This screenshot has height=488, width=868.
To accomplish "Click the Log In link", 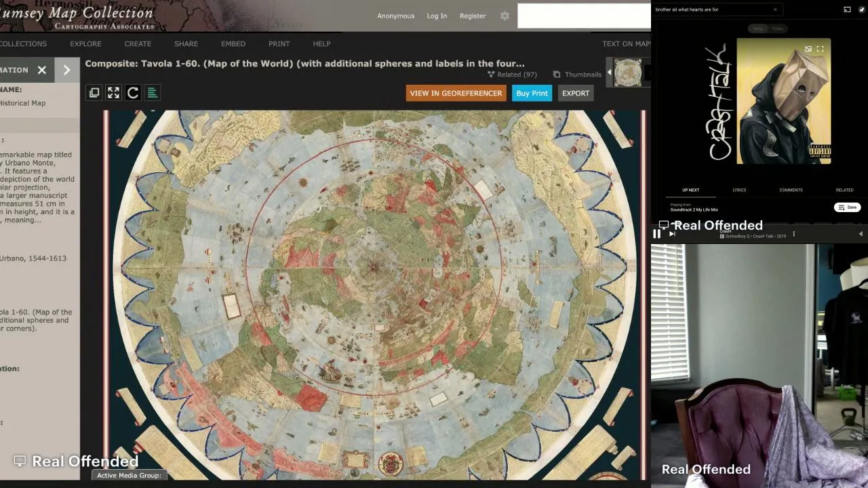I will (x=437, y=16).
